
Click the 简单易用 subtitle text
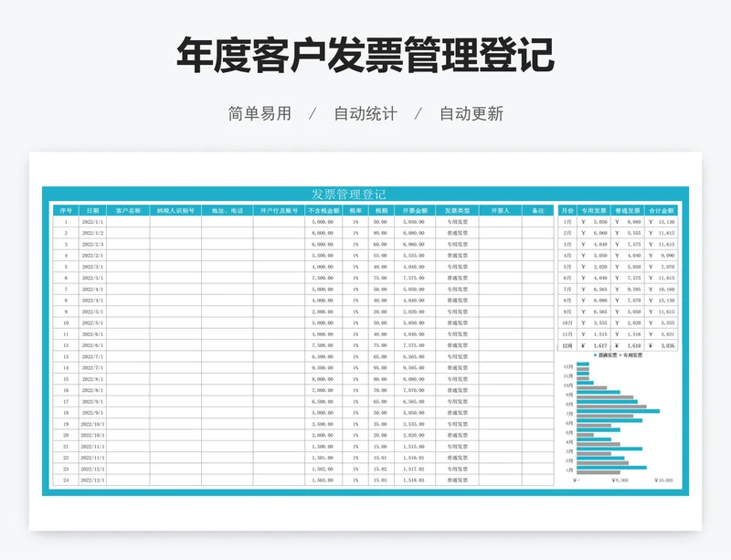260,113
